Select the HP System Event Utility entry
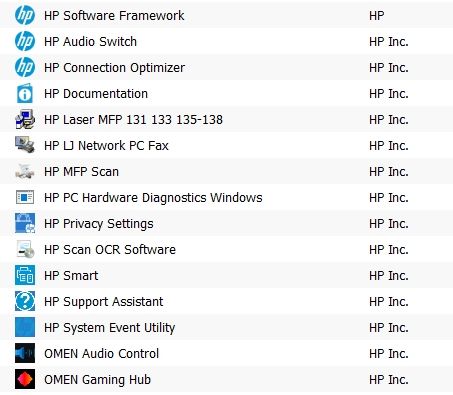Image resolution: width=453 pixels, height=395 pixels. coord(226,327)
